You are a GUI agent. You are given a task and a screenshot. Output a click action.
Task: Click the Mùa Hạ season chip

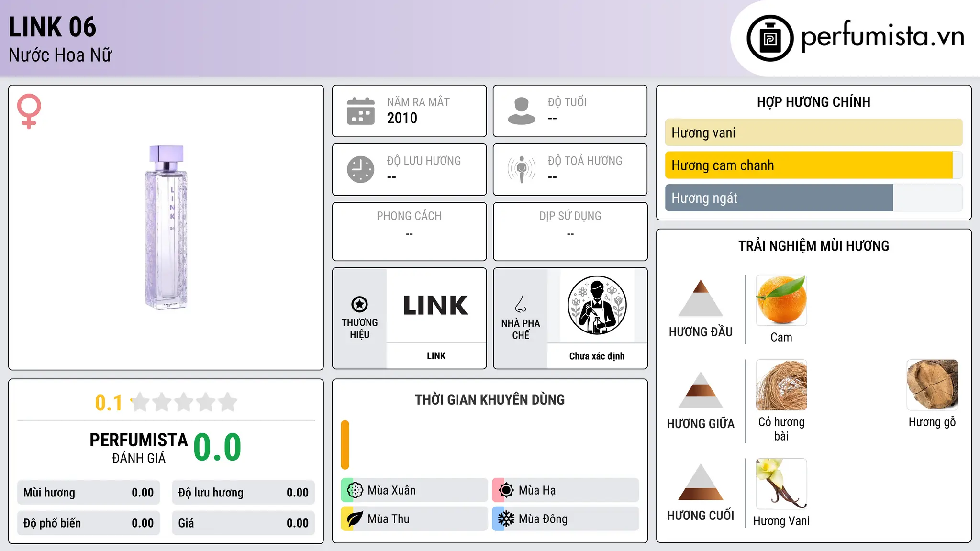pyautogui.click(x=566, y=490)
